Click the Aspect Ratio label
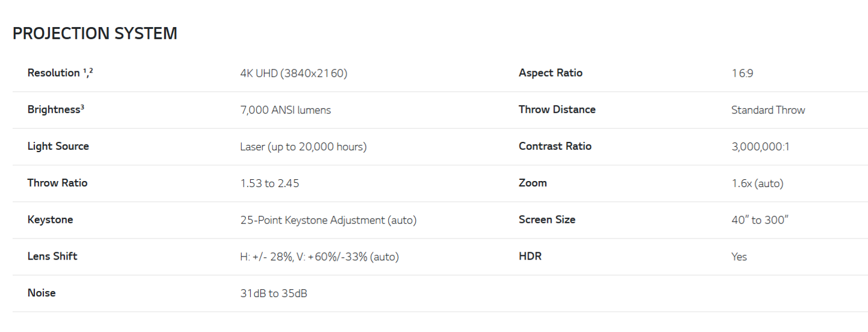Image resolution: width=868 pixels, height=332 pixels. pyautogui.click(x=550, y=73)
